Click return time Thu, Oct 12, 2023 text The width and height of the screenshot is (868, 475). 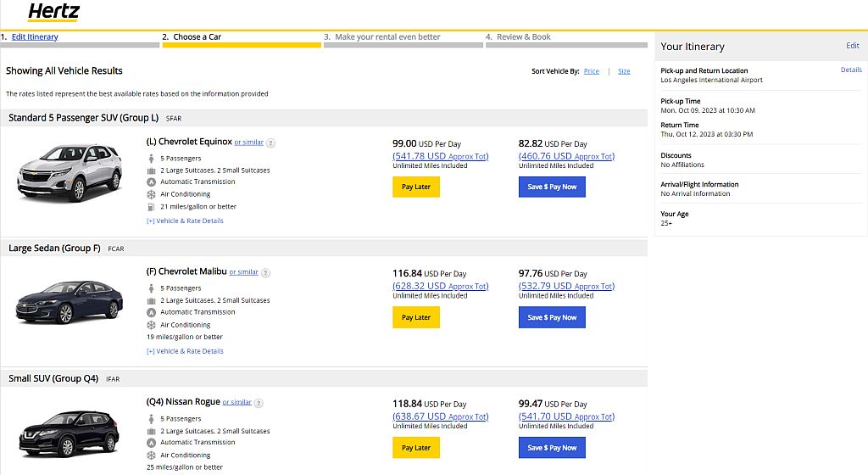[x=706, y=135]
